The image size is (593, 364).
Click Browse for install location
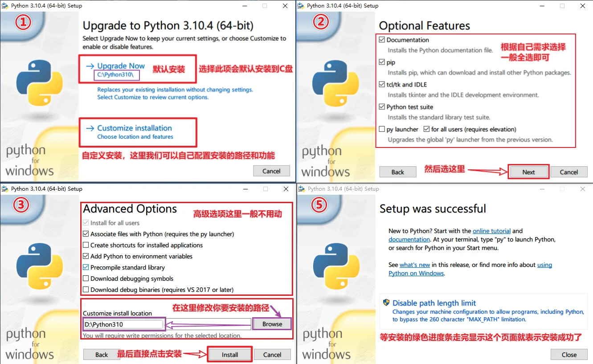272,324
